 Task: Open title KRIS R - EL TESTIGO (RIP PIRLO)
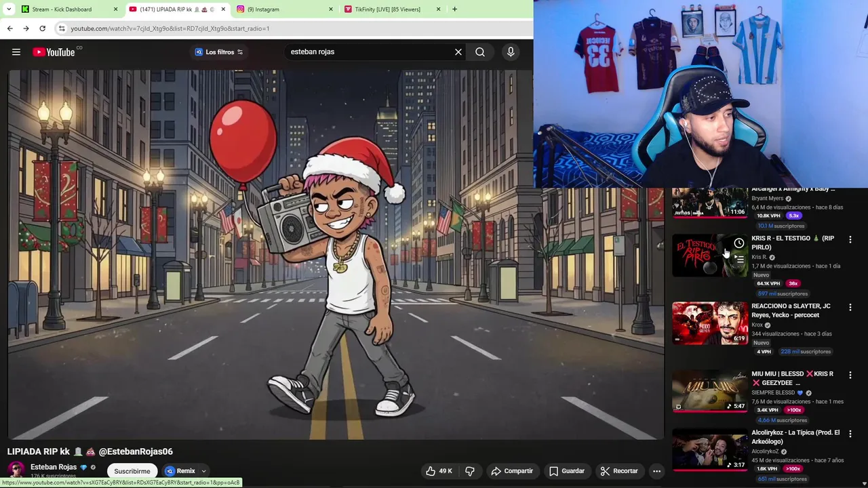793,243
